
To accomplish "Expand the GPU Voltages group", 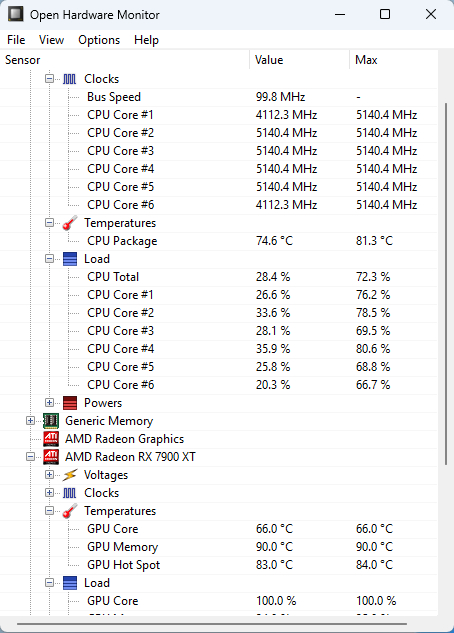I will coord(49,475).
